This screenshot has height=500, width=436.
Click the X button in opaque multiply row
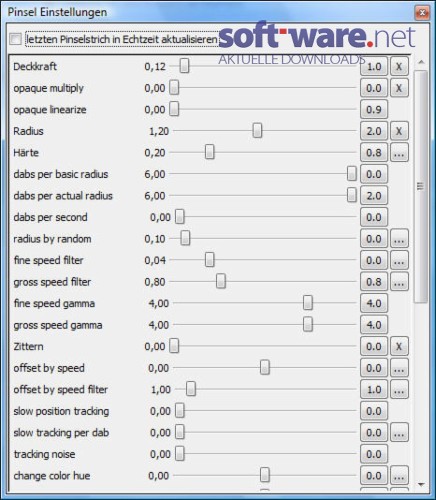click(x=399, y=88)
